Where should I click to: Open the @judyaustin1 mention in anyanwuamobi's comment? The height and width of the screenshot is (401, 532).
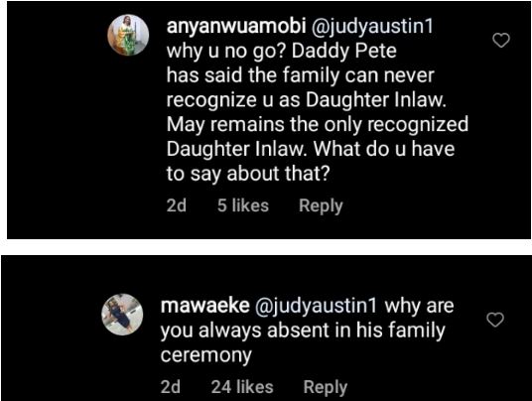coord(372,27)
